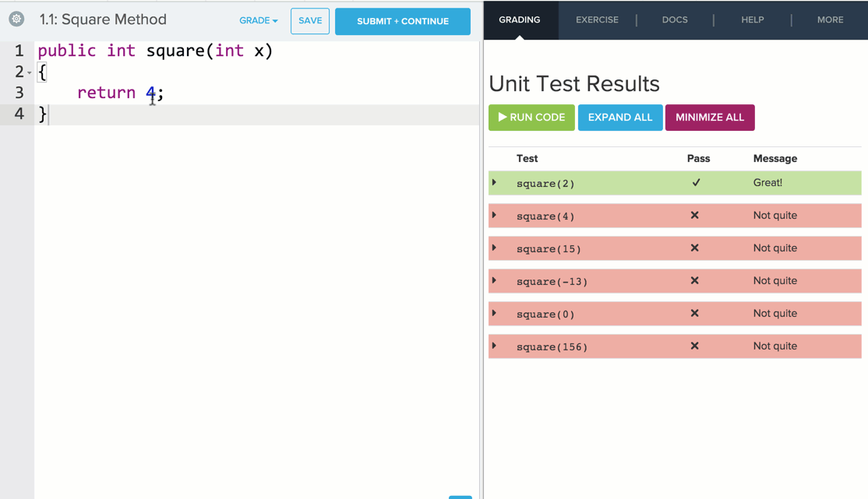
Task: Expand the square(2) test row
Action: coord(495,183)
